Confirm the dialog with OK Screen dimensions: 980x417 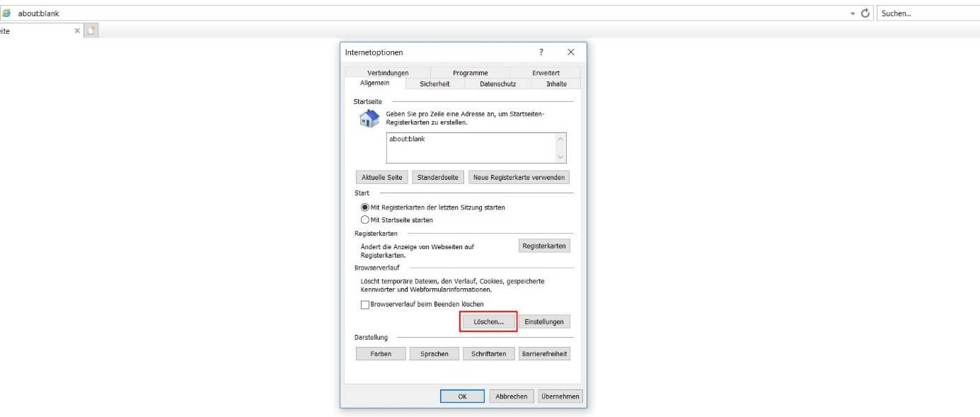click(x=462, y=396)
